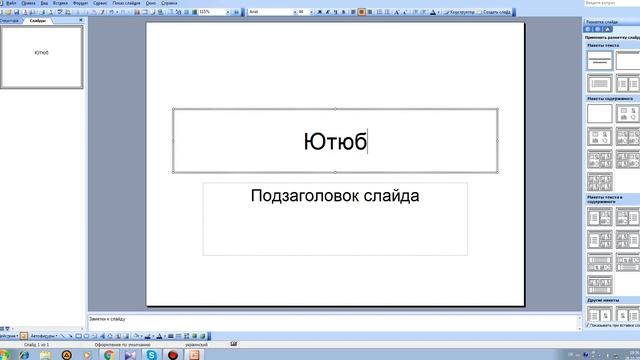
Task: Click the red record icon in the taskbar
Action: pos(173,355)
